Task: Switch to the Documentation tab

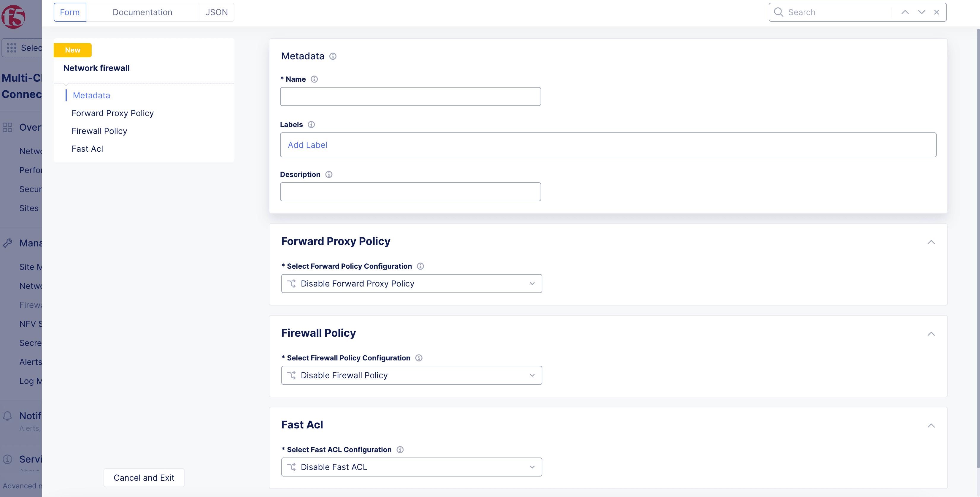Action: 142,12
